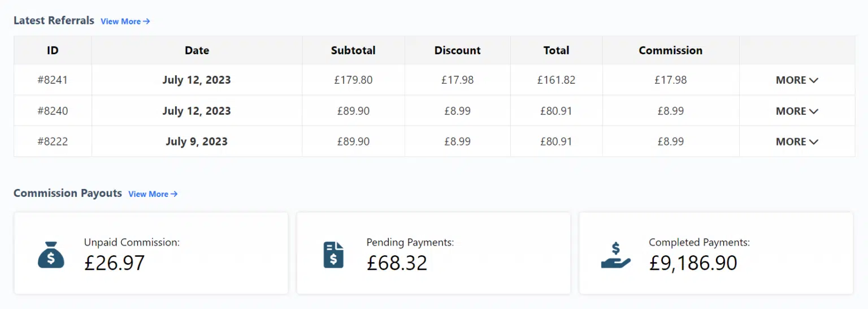Click the ID column header
Screen dimensions: 868x309
tap(53, 50)
